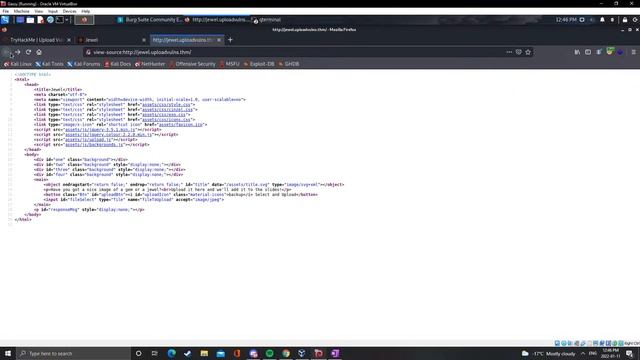
Task: Click the Windows taskbar search box
Action: click(73, 353)
